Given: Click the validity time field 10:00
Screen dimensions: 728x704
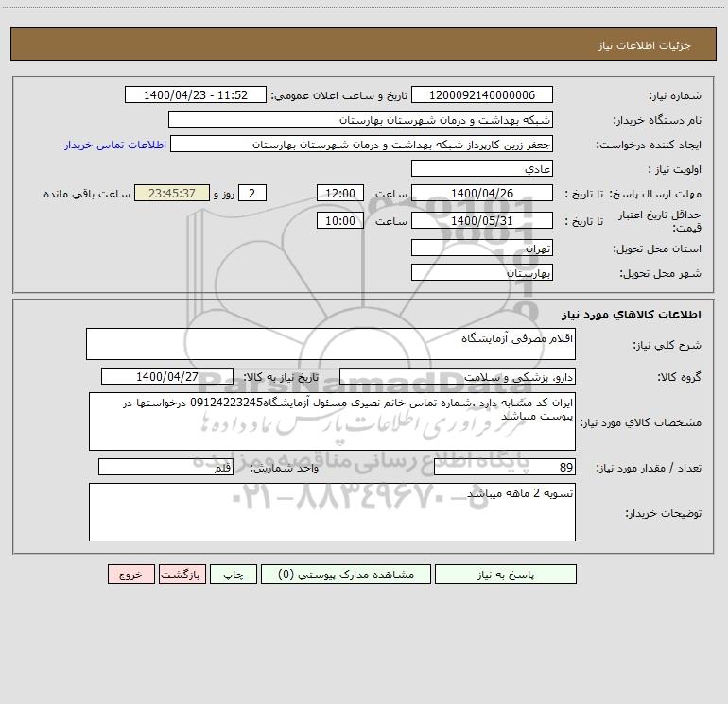Looking at the screenshot, I should click(339, 220).
